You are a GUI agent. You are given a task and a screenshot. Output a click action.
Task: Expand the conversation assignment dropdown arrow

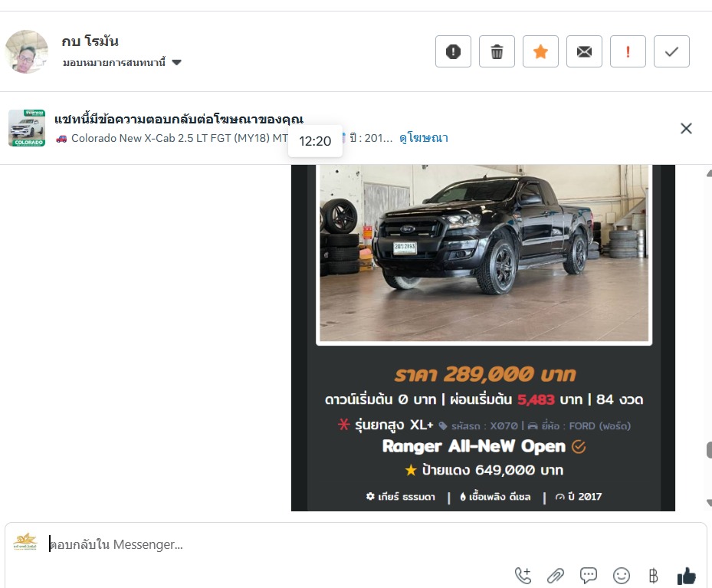[176, 62]
